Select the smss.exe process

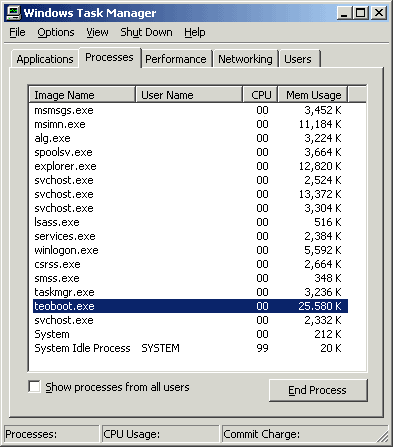pyautogui.click(x=190, y=278)
